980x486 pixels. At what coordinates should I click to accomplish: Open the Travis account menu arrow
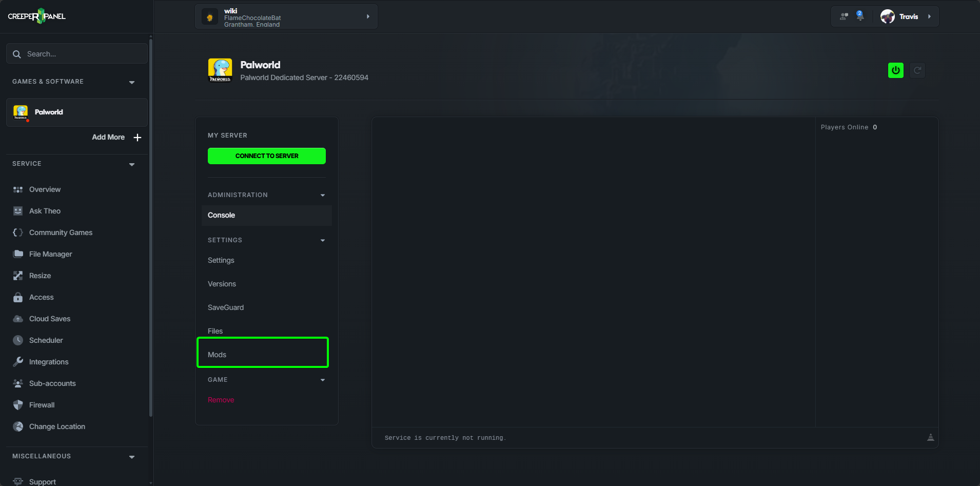[x=929, y=16]
